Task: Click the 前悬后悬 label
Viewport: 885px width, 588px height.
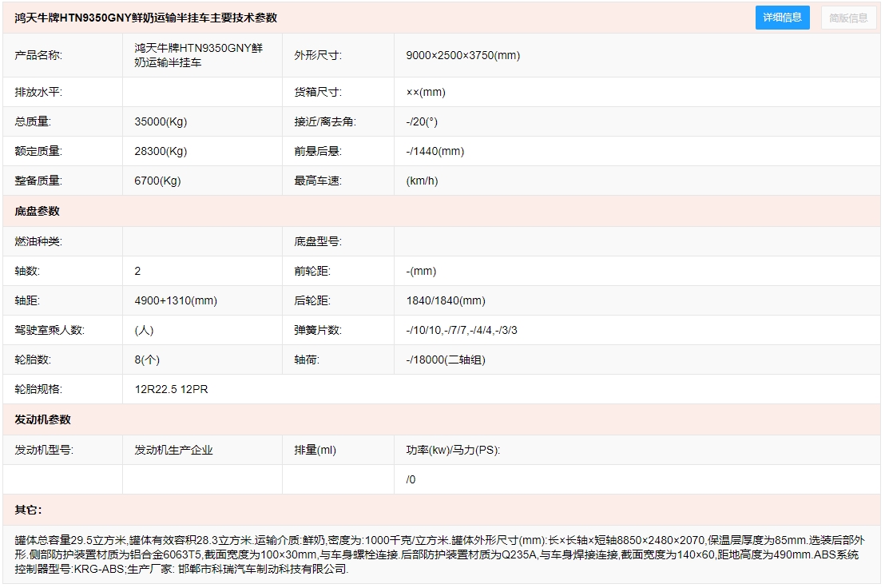Action: (318, 151)
